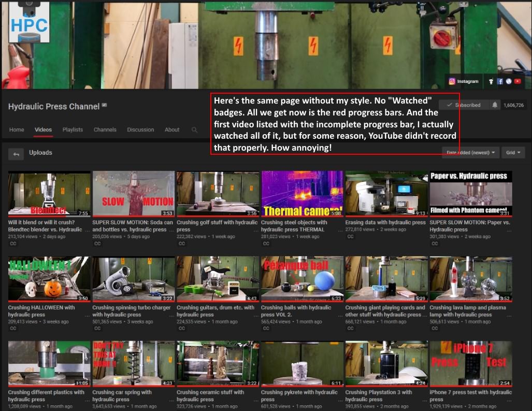Click the CC badge under Erasing data video

[x=351, y=237]
